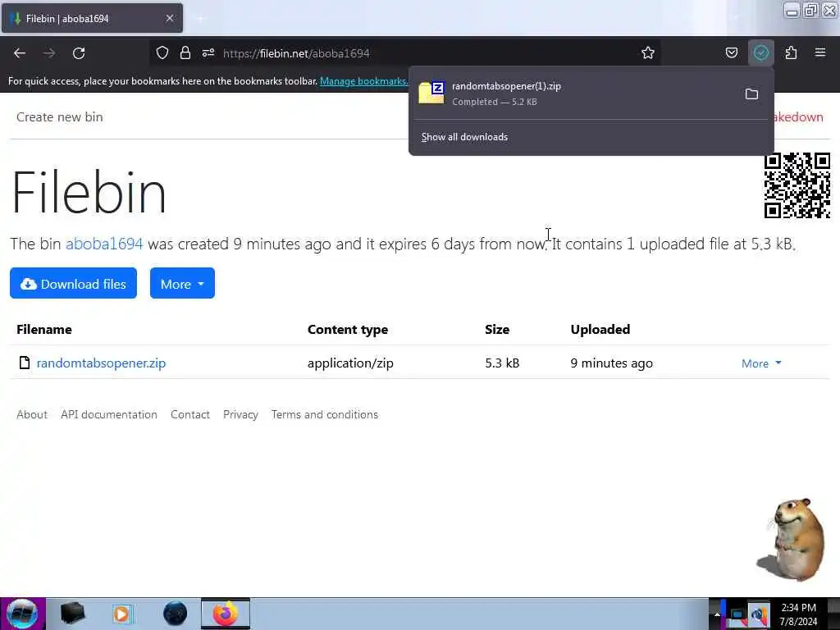The height and width of the screenshot is (630, 840).
Task: Bookmark this page with the star icon
Action: [648, 53]
